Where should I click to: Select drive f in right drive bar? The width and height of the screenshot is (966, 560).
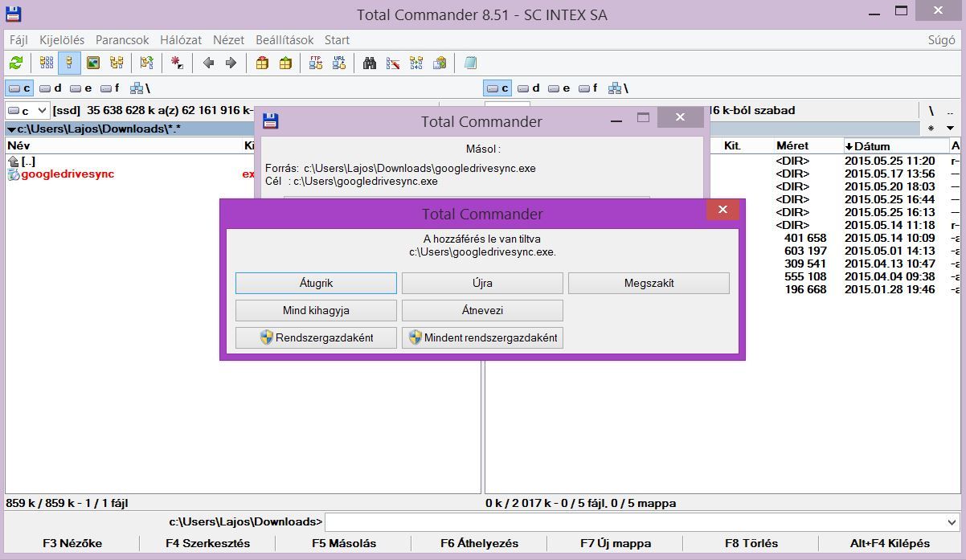tap(589, 88)
